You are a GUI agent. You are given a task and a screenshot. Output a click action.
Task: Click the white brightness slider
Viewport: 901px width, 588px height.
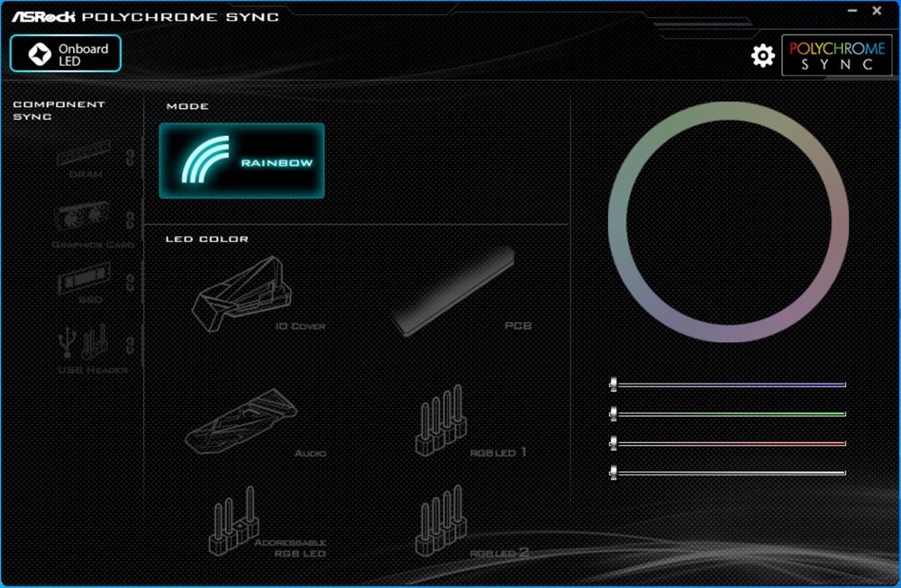click(x=727, y=473)
